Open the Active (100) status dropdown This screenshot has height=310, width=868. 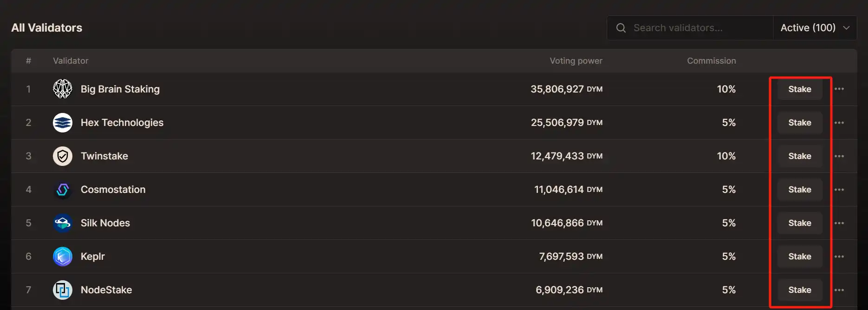point(815,28)
